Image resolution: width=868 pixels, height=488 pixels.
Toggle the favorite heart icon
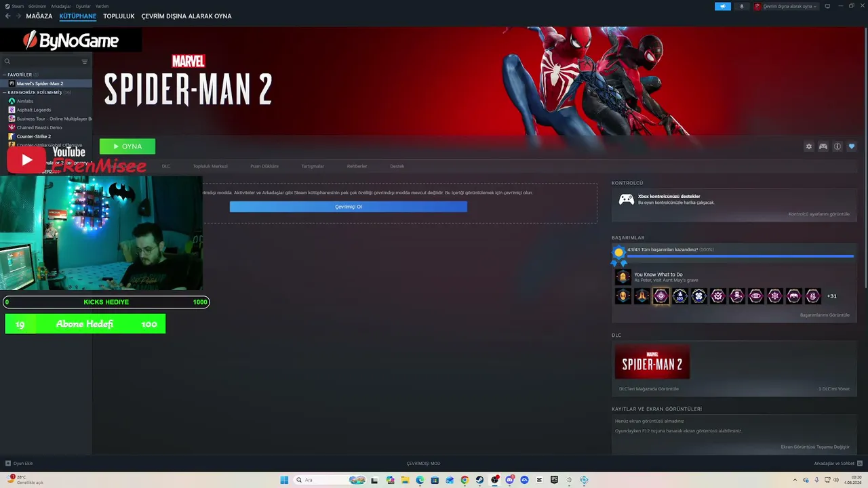coord(852,146)
